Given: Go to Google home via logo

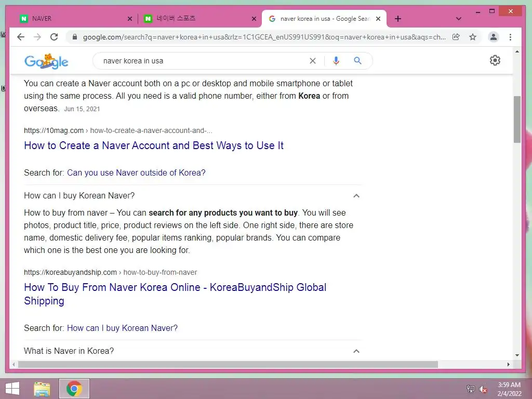Looking at the screenshot, I should click(x=46, y=61).
